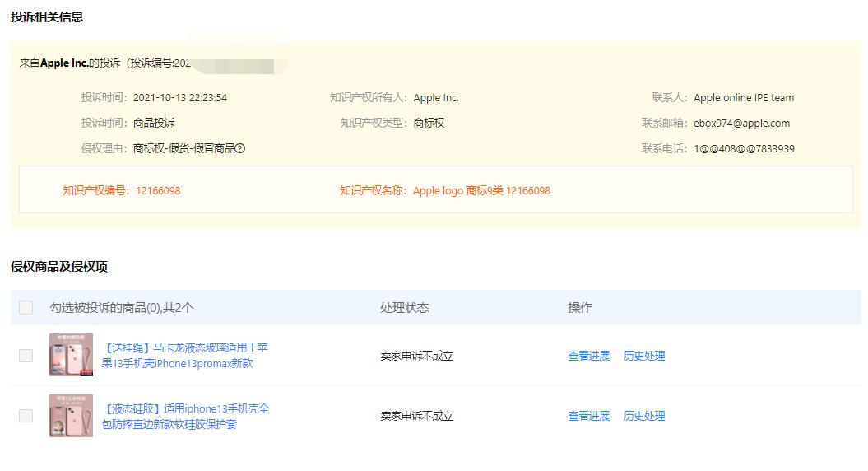Click the contact phone number 1@@408@@7833939
The image size is (868, 471).
point(744,149)
